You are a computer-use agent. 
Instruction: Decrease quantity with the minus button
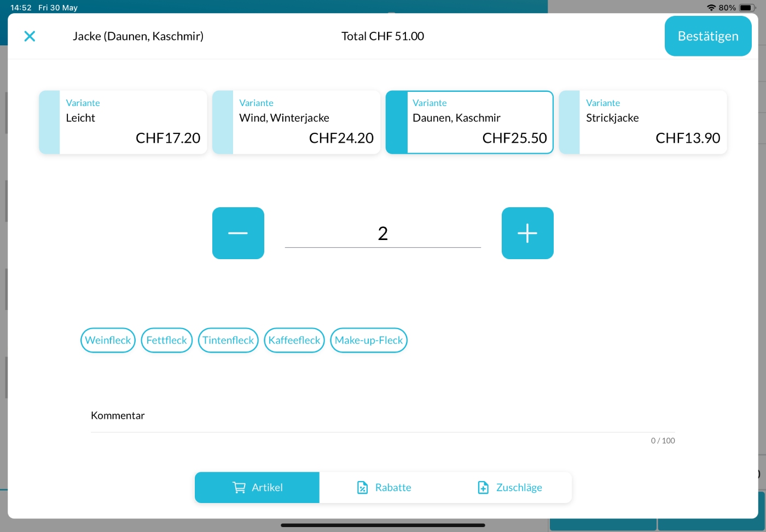point(238,233)
